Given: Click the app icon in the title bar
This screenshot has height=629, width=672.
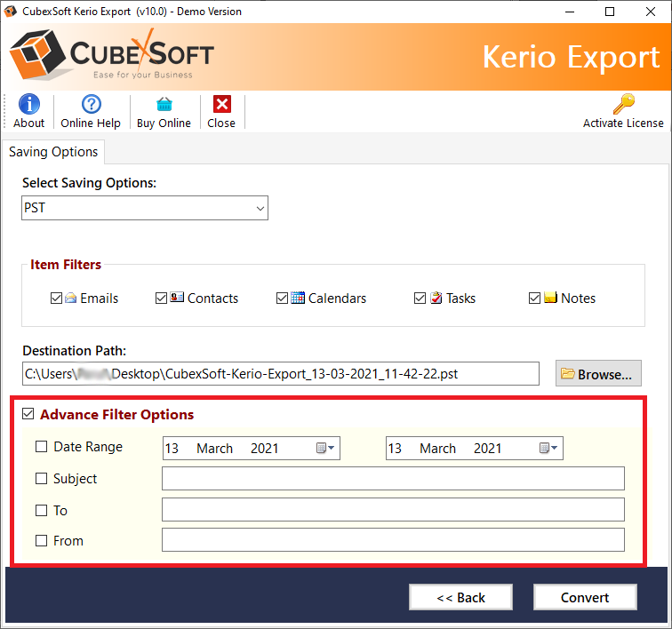Looking at the screenshot, I should (11, 12).
